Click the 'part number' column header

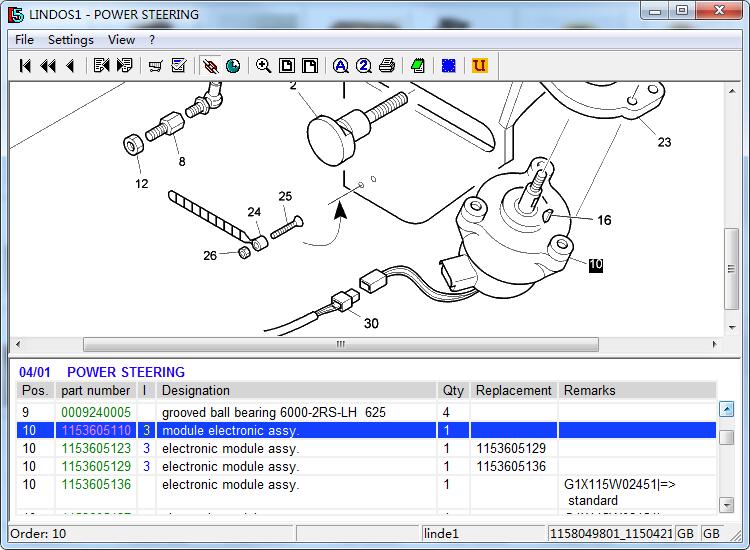coord(96,390)
